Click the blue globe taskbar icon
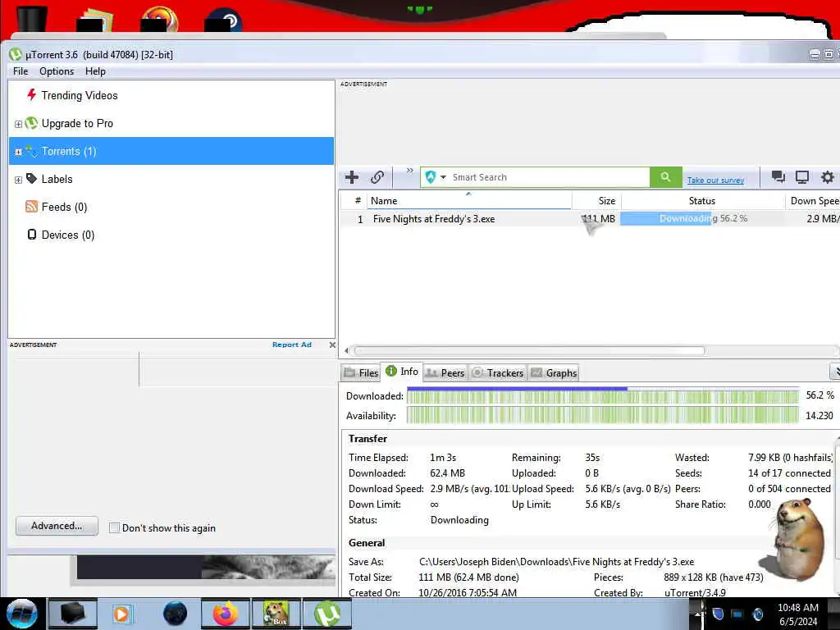 [176, 614]
